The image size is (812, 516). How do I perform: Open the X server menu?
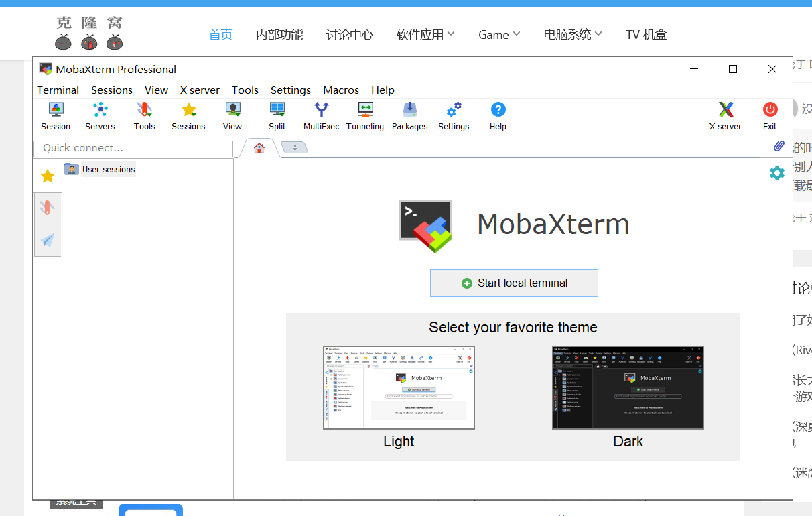(200, 90)
